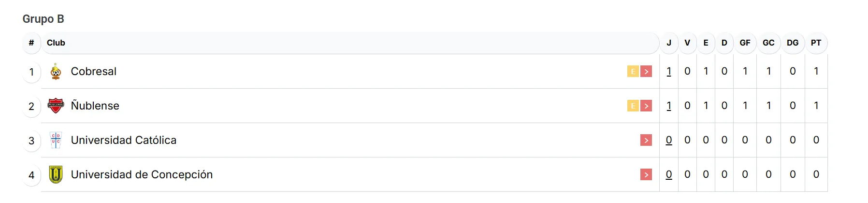The width and height of the screenshot is (868, 203).
Task: Open the Cobresal team link
Action: coord(94,72)
